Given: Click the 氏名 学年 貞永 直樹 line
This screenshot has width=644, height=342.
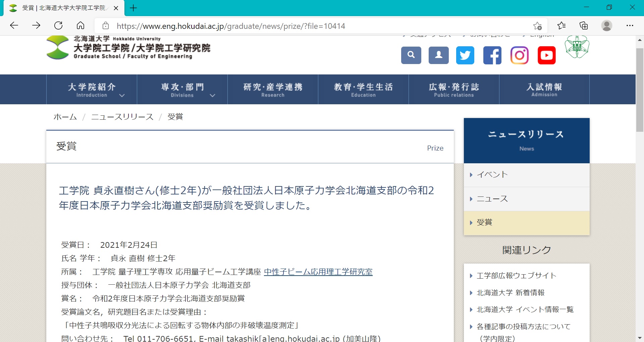Looking at the screenshot, I should 118,259.
